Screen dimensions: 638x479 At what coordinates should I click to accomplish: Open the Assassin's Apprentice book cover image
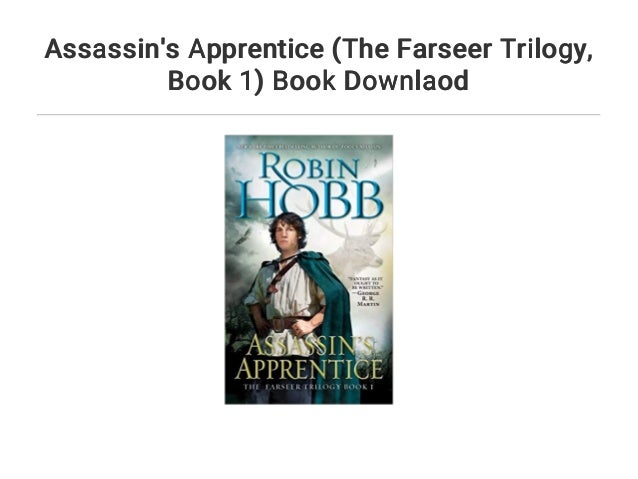pos(309,269)
